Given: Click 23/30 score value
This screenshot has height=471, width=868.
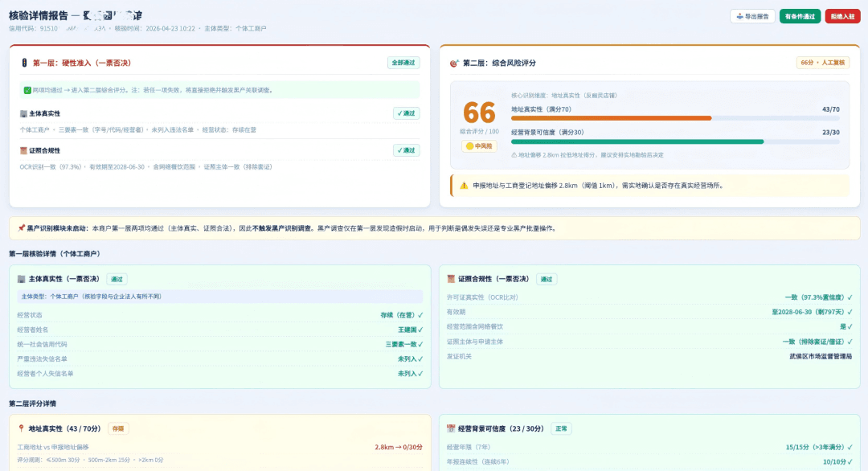Looking at the screenshot, I should coord(830,133).
